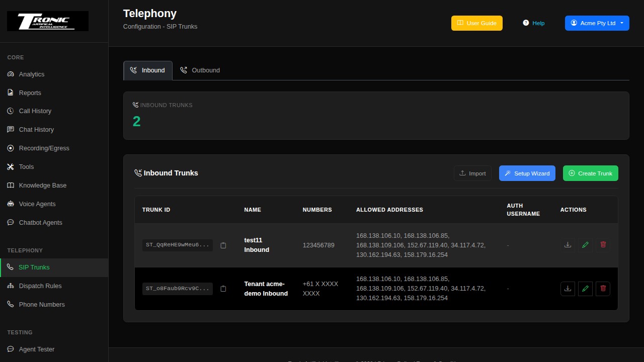Open Dispatch Rules page
Screen dimensions: 644x362
tap(54, 286)
